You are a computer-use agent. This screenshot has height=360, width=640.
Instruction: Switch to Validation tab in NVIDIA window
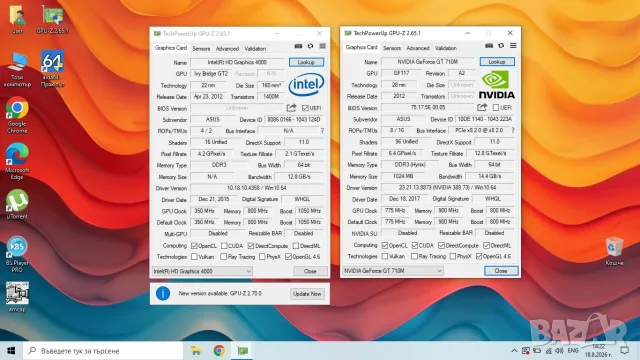click(x=446, y=48)
